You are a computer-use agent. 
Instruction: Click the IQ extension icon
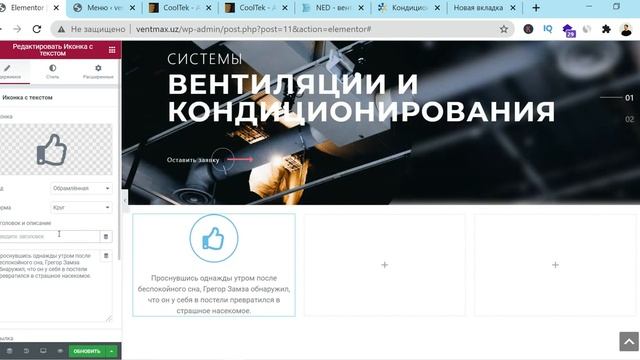click(x=548, y=29)
